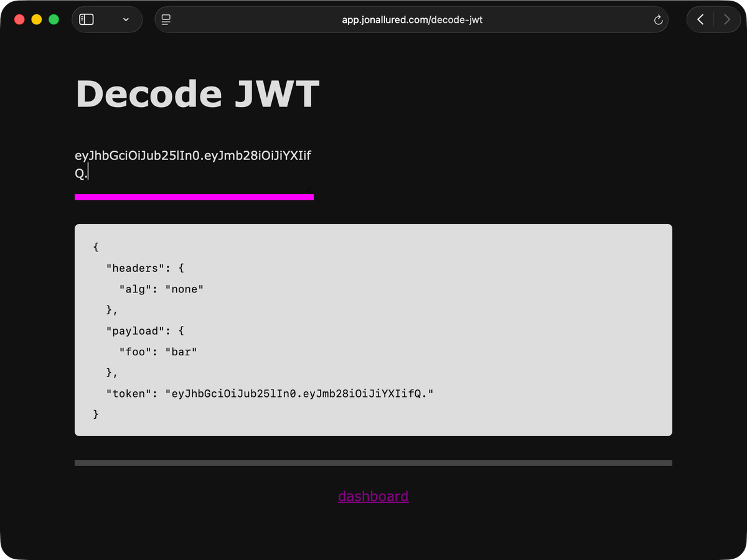Enter full screen with the green traffic light

[x=54, y=19]
